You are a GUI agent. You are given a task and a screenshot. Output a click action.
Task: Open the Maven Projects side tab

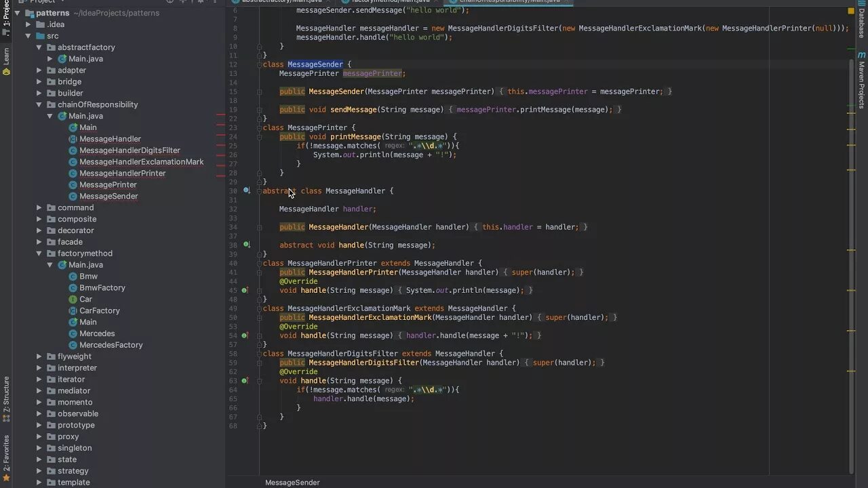pos(862,80)
